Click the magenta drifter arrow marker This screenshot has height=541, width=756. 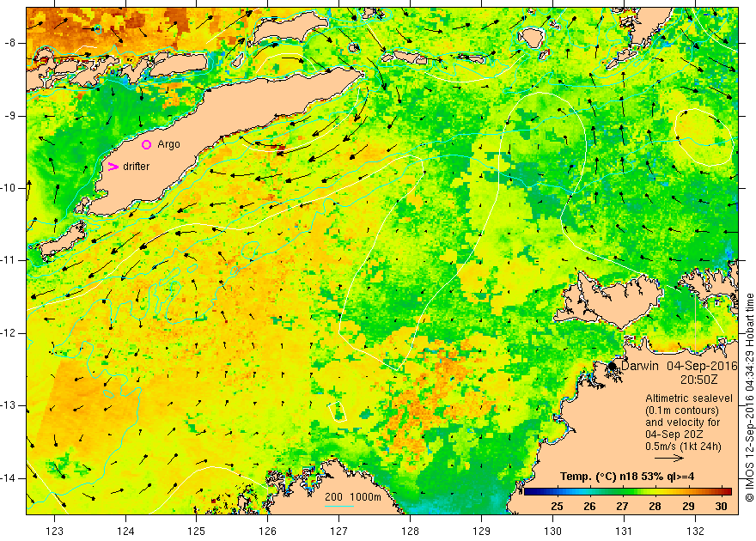[113, 167]
